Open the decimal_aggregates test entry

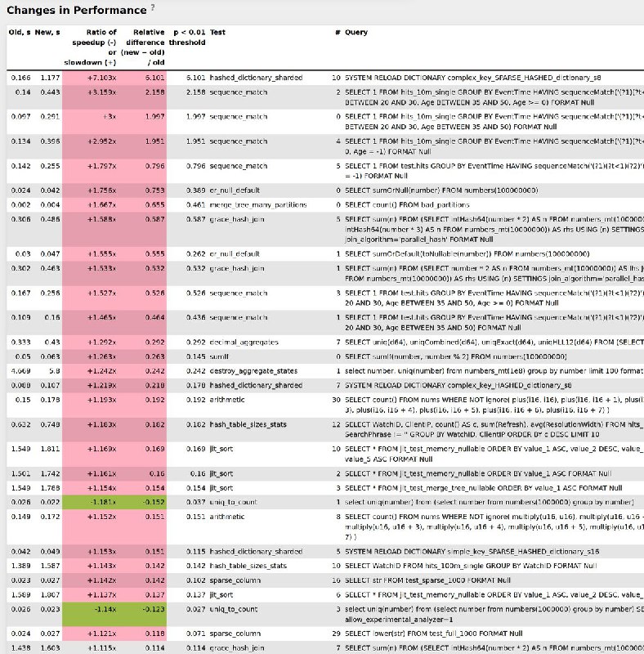pos(244,342)
